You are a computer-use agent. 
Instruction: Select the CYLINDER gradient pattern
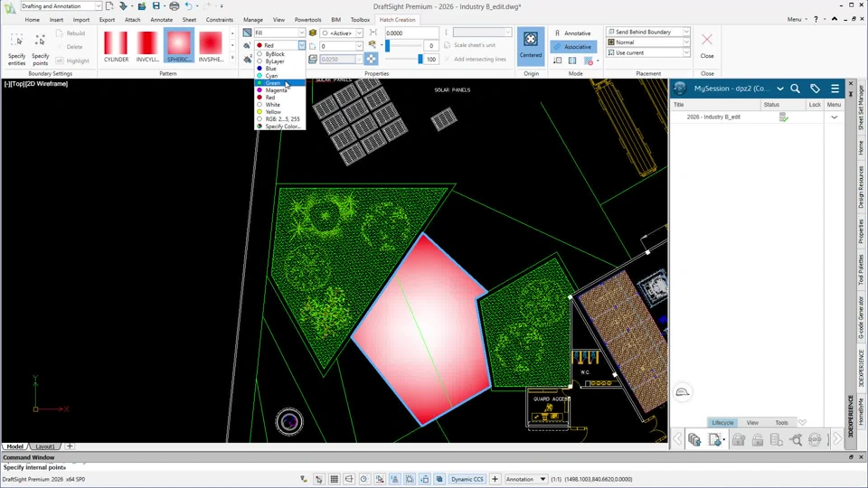[116, 46]
